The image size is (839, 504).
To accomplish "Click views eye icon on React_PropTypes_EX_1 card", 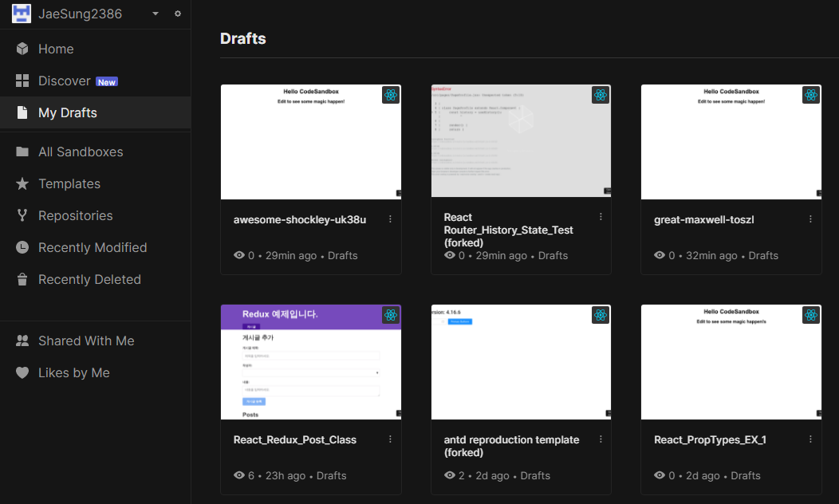I will click(x=660, y=475).
